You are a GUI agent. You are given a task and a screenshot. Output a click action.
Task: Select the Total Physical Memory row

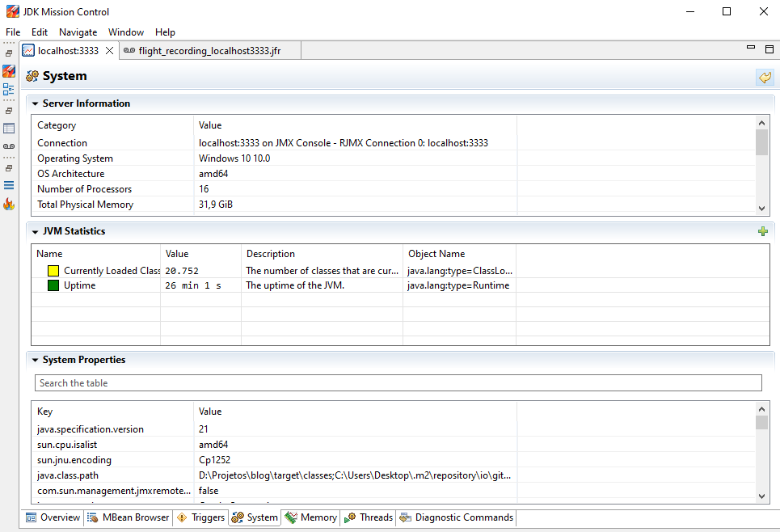tap(394, 205)
